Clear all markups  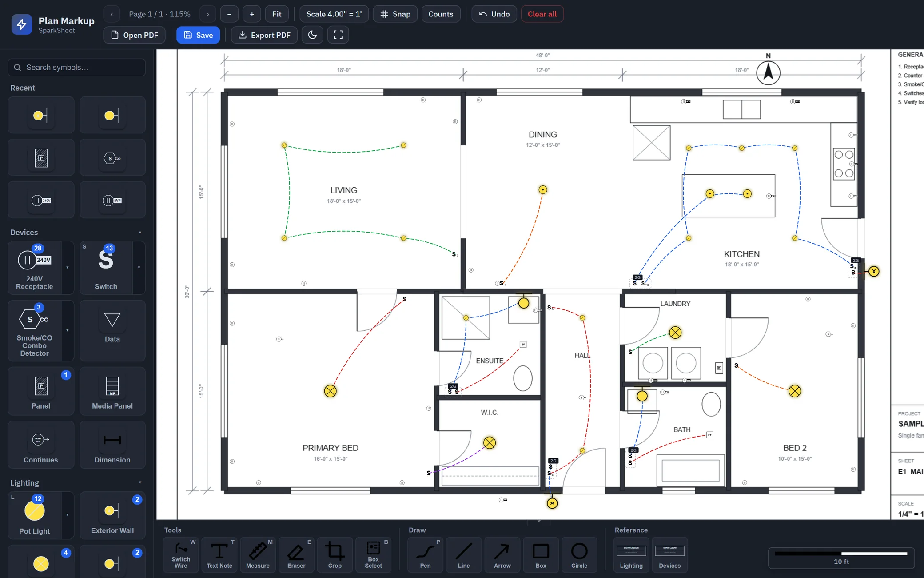(542, 14)
